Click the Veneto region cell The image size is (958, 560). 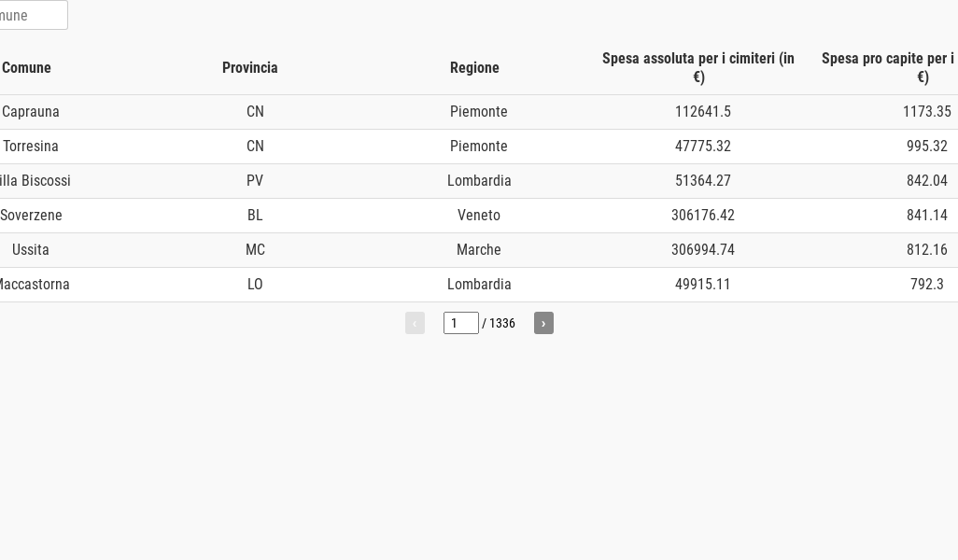[x=479, y=215]
